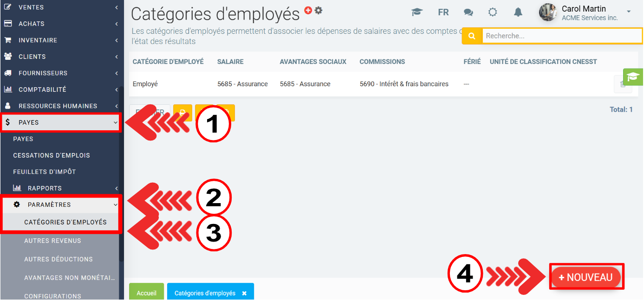The width and height of the screenshot is (644, 300).
Task: Switch to the Accueil tab
Action: (146, 293)
